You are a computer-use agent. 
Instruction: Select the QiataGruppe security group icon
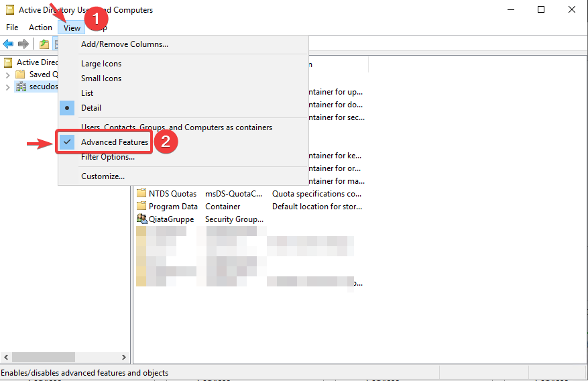coord(141,219)
